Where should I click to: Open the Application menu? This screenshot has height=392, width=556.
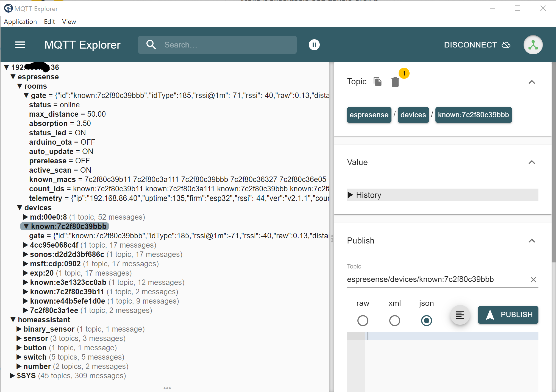pos(20,22)
